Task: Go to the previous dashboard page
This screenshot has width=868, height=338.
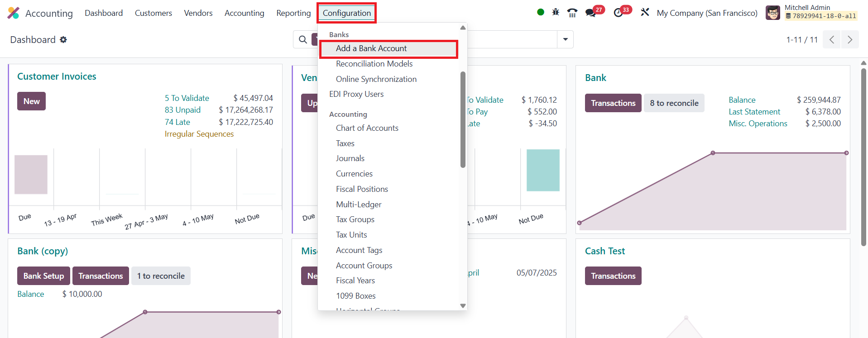Action: tap(832, 40)
